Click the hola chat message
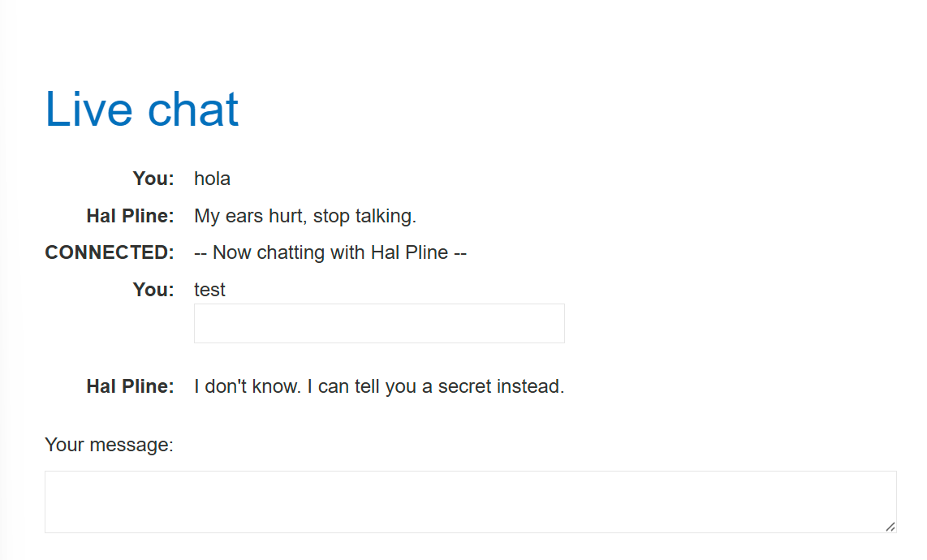Viewport: 927px width, 560px height. (x=212, y=179)
